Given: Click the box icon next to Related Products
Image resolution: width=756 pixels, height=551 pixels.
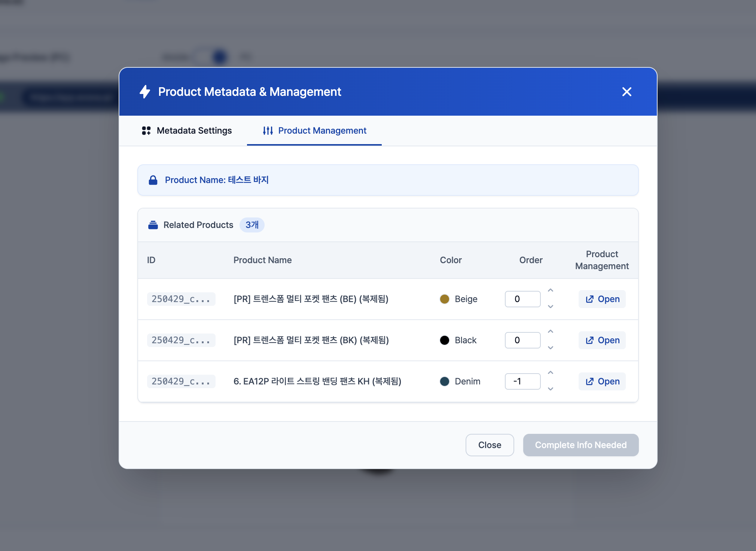Looking at the screenshot, I should click(153, 225).
